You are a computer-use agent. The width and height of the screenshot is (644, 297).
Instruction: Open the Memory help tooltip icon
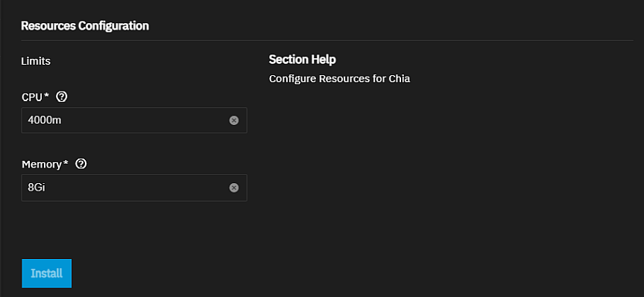click(81, 164)
